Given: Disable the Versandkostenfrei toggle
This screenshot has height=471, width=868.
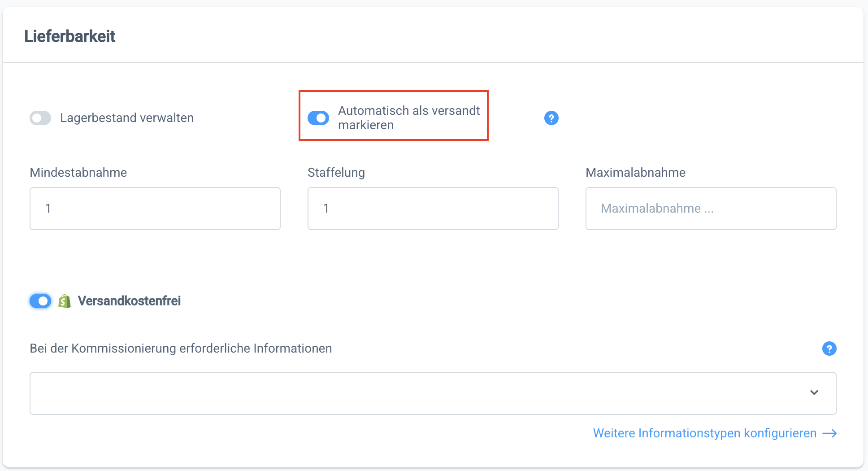Looking at the screenshot, I should (40, 301).
